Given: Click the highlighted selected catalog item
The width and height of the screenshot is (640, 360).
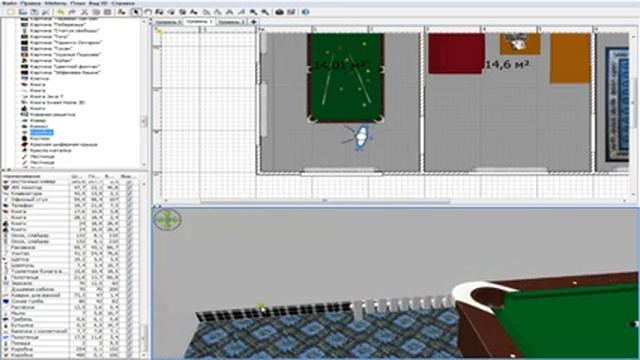Looking at the screenshot, I should [41, 133].
